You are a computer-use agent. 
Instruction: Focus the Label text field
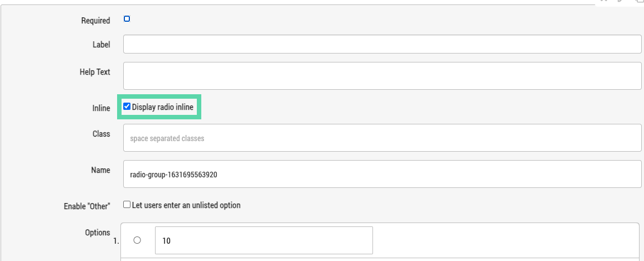pos(382,44)
